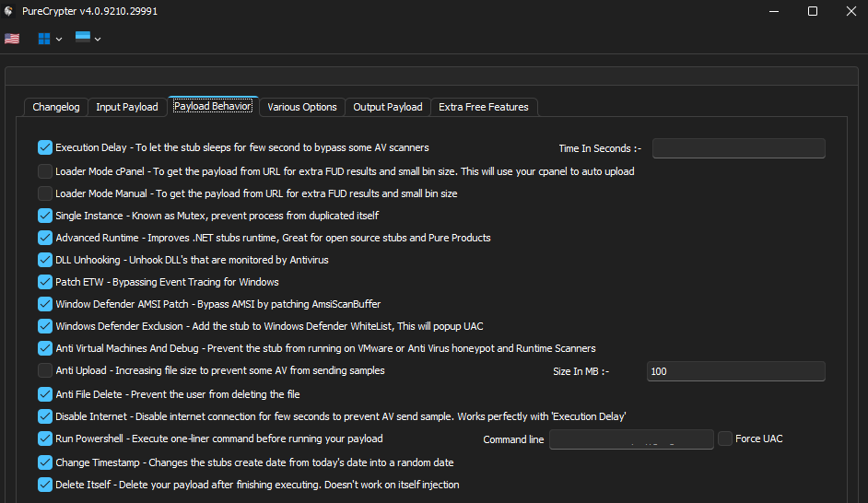The height and width of the screenshot is (503, 868).
Task: Click the PureCrypter app icon in title bar
Action: click(x=8, y=11)
